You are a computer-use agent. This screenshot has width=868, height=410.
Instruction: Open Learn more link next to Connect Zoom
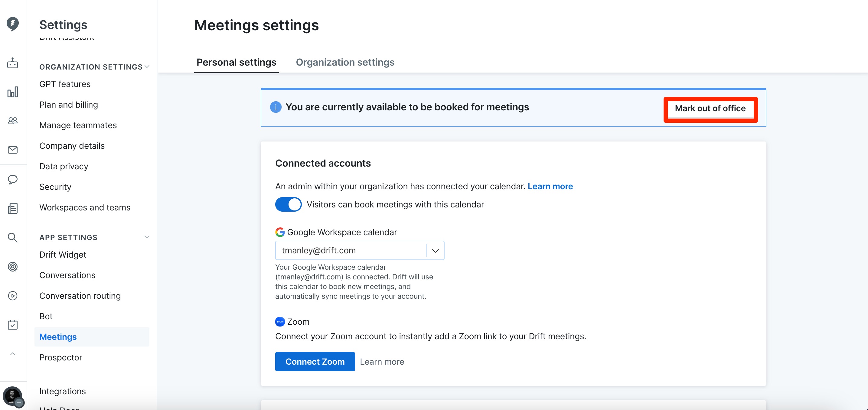[x=382, y=362]
